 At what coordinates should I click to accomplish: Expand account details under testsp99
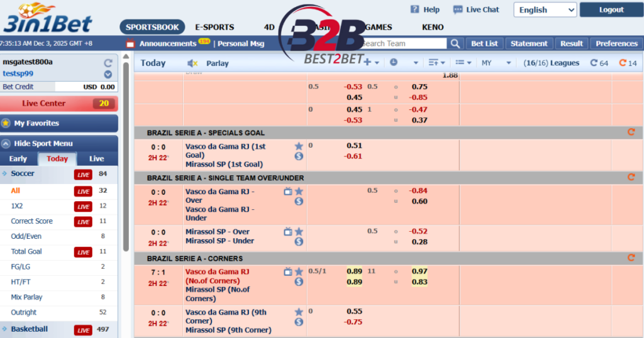point(108,74)
